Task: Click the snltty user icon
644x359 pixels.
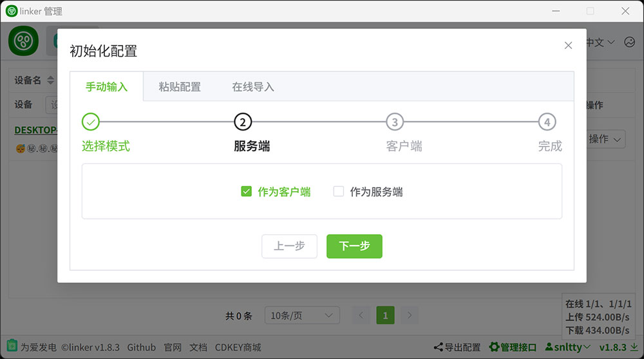Action: point(549,347)
